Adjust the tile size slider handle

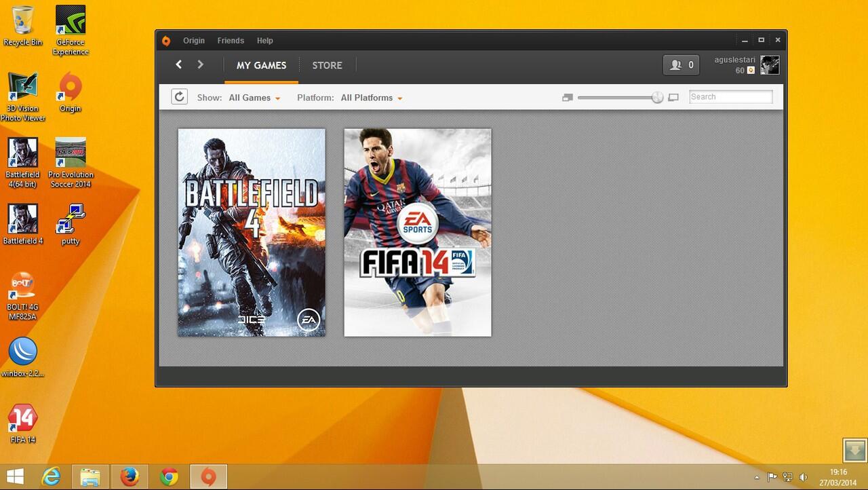tap(657, 98)
